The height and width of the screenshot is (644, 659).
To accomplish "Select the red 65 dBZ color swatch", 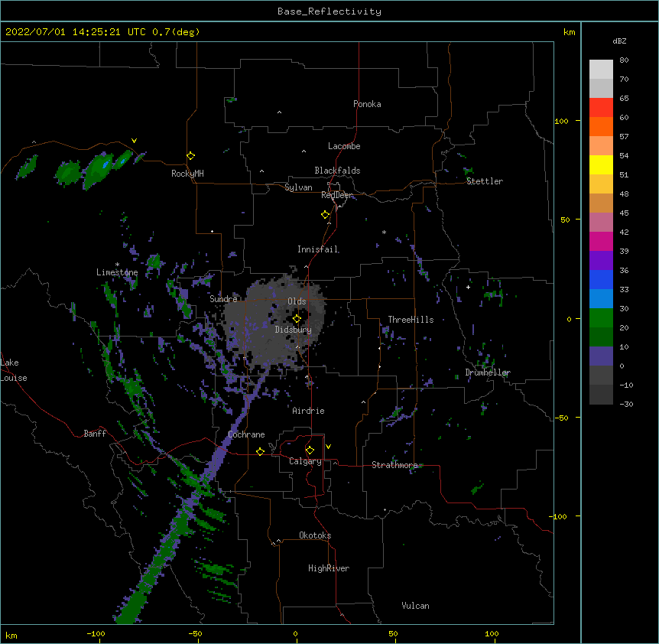I will [601, 108].
